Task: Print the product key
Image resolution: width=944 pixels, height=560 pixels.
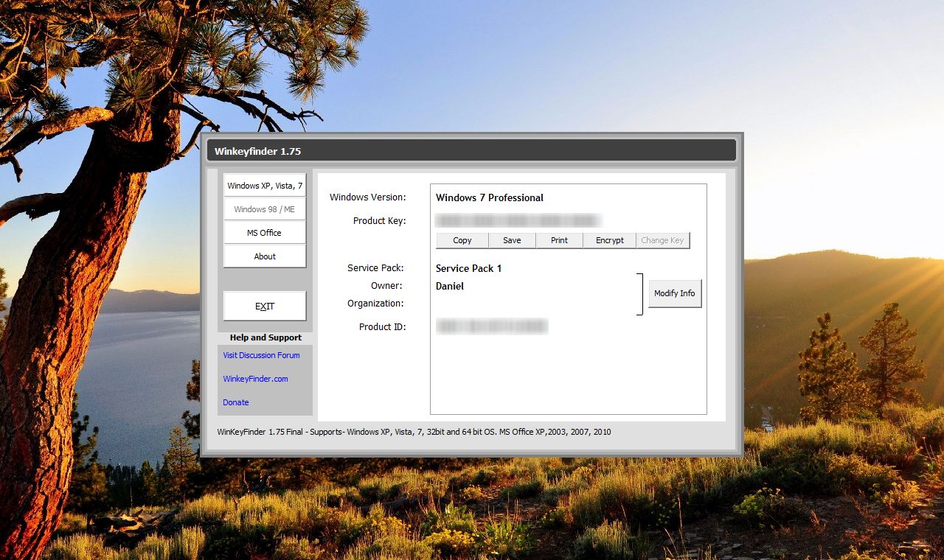Action: click(560, 240)
